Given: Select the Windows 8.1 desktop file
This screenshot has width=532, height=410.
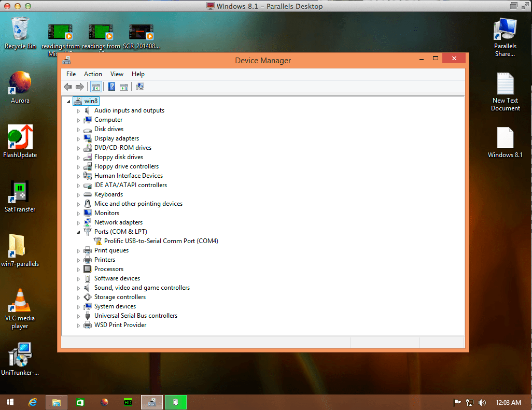Looking at the screenshot, I should click(x=505, y=143).
